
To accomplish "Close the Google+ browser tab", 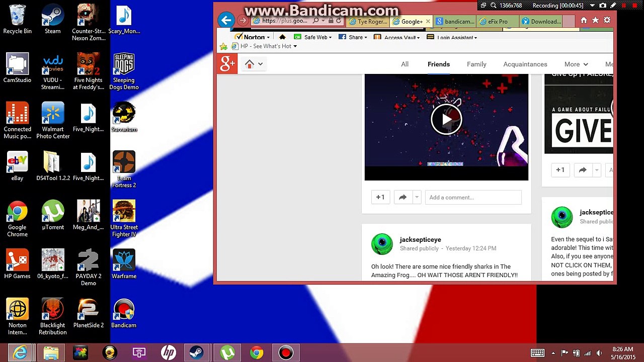I will click(428, 21).
